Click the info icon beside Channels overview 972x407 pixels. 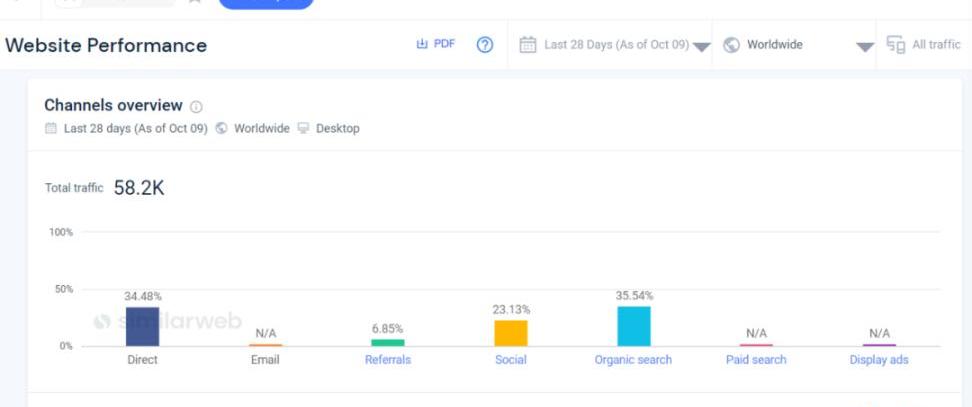(196, 107)
